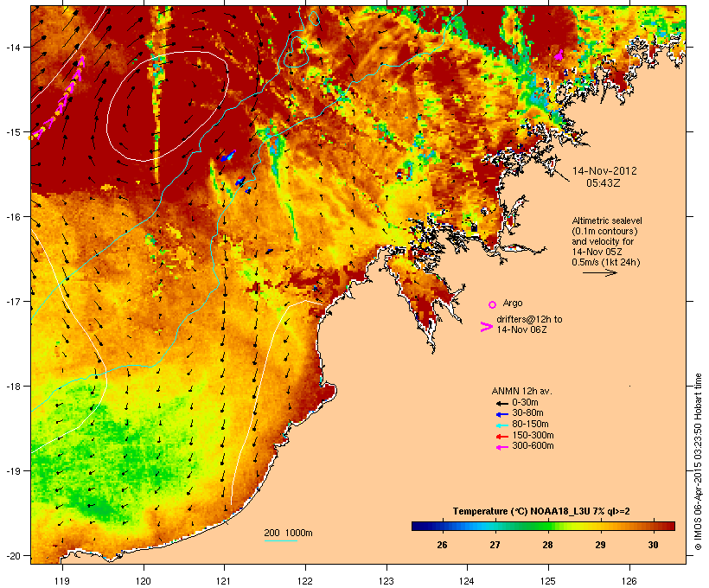Click the 120 longitude axis label

coord(144,581)
